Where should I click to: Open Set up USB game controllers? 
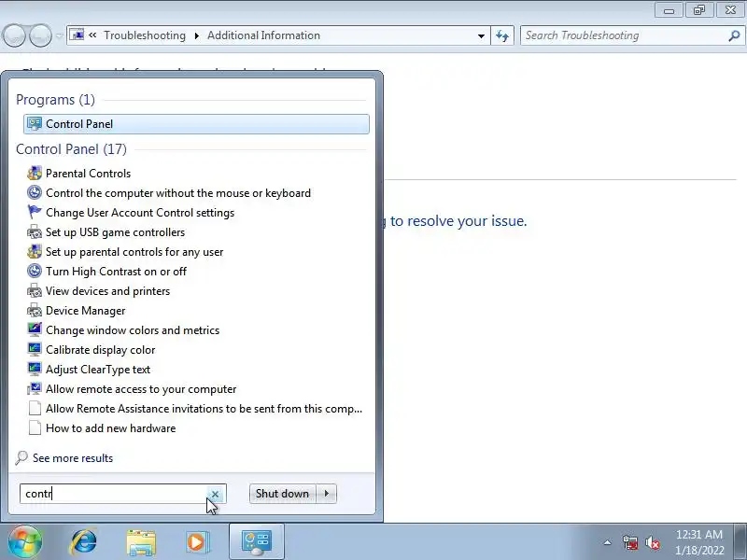pos(115,232)
